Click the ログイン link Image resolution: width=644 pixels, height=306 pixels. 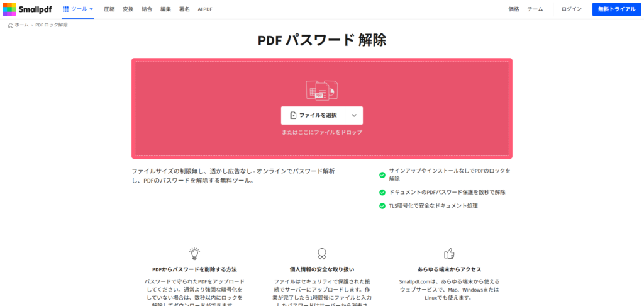click(571, 9)
